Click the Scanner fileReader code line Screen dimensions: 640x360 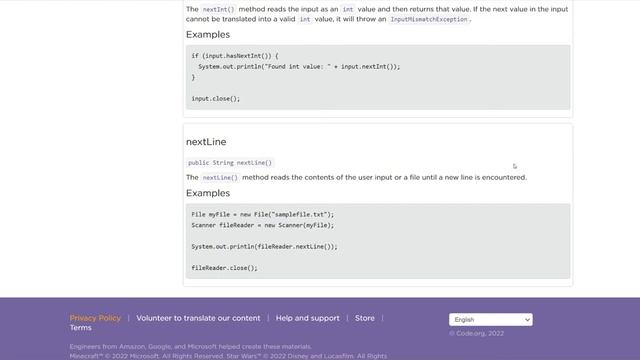coord(262,225)
